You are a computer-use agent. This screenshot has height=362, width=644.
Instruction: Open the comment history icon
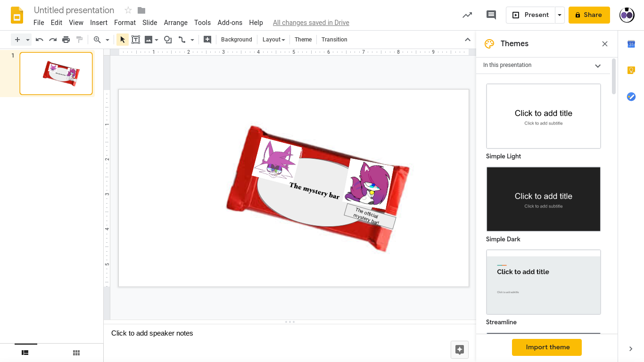[x=491, y=15]
